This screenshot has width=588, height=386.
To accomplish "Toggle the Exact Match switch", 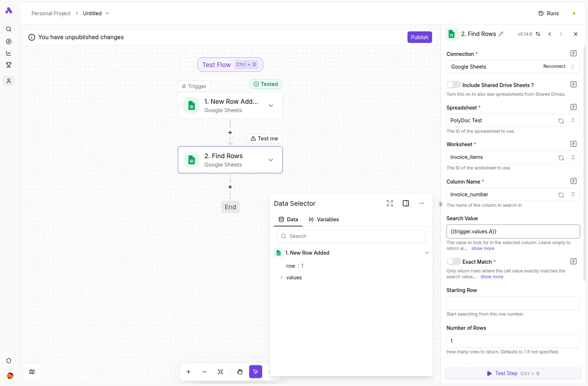I will click(x=454, y=261).
